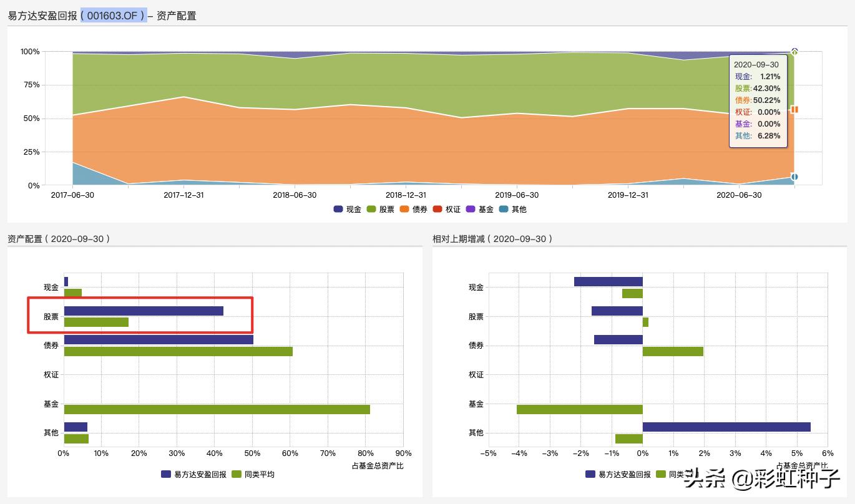Click the 资产配置 (2020-09-30) section heading
855x504 pixels.
coord(59,239)
